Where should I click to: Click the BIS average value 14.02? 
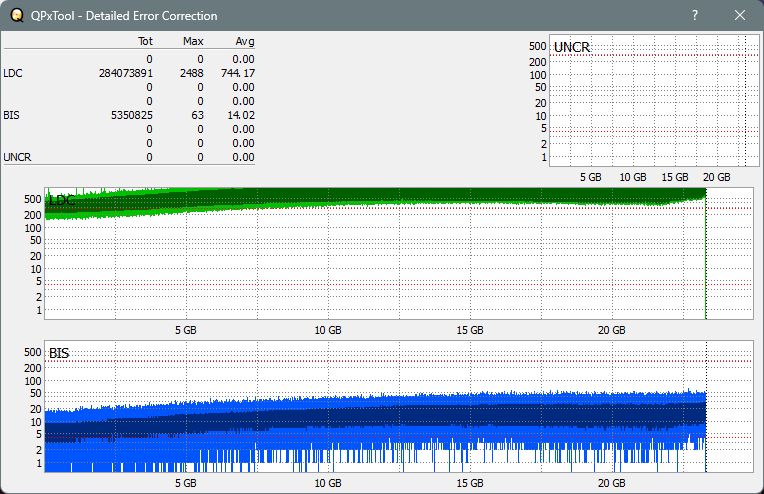coord(241,115)
